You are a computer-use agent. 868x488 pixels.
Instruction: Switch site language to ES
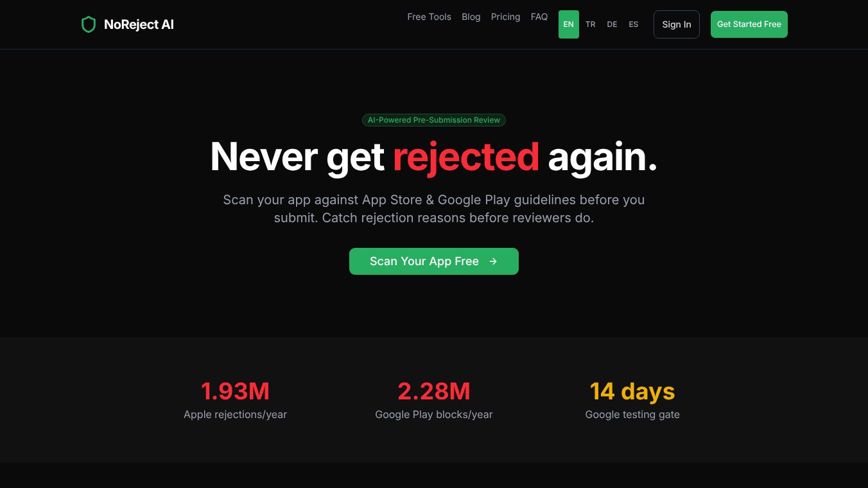click(x=634, y=24)
